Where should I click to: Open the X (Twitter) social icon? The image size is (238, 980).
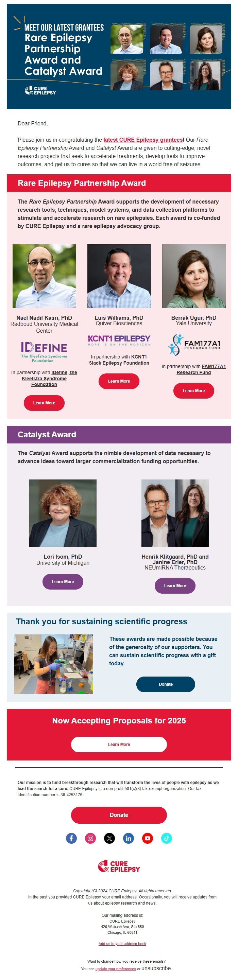(x=109, y=838)
